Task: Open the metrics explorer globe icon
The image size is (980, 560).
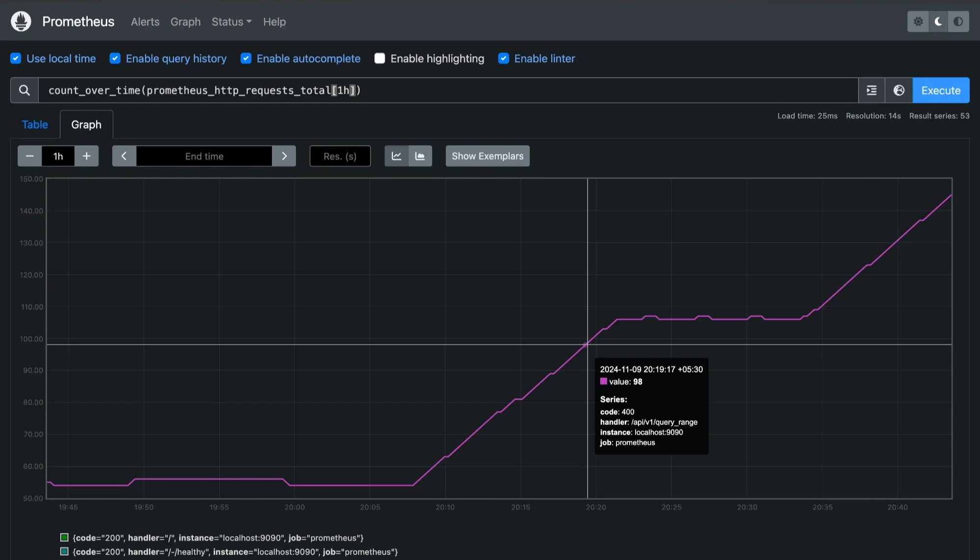Action: click(899, 90)
